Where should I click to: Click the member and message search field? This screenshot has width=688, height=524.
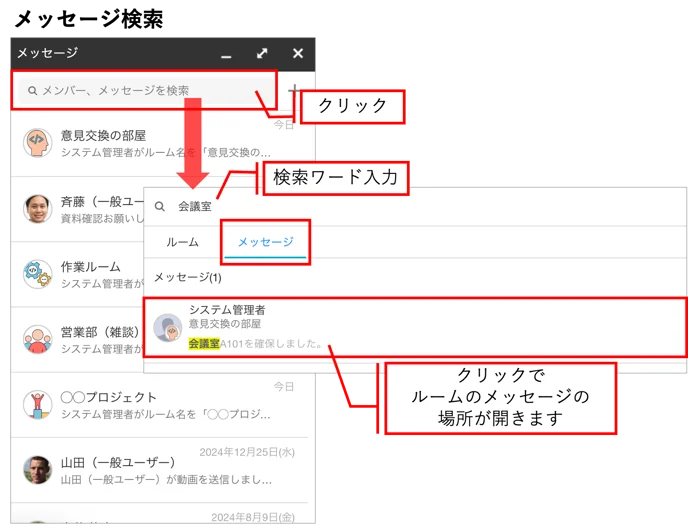click(145, 90)
